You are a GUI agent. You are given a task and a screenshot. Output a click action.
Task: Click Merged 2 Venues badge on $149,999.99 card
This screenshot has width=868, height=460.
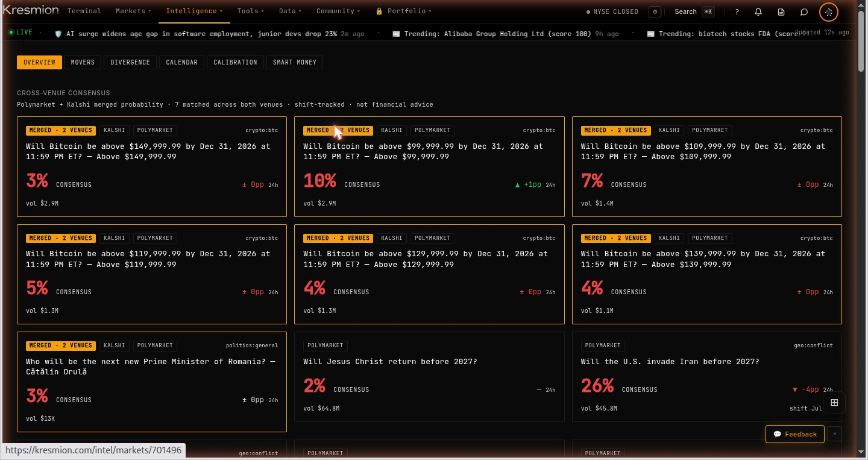(x=61, y=130)
